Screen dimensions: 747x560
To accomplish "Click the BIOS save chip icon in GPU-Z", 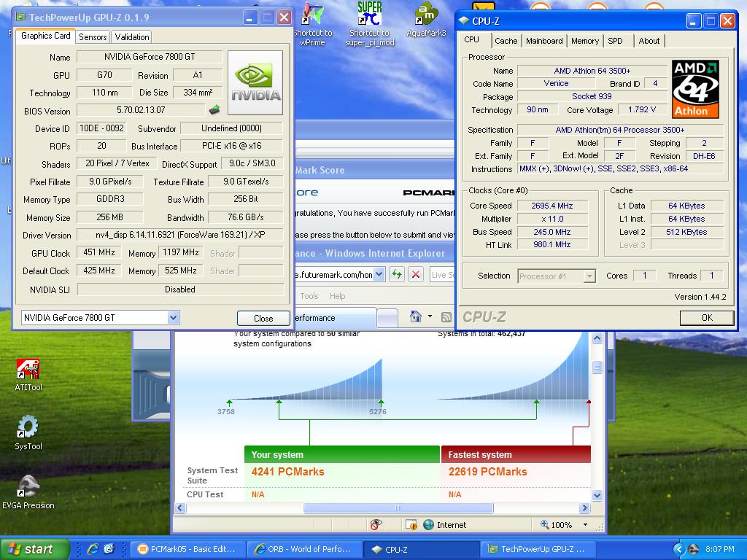I will (x=214, y=110).
